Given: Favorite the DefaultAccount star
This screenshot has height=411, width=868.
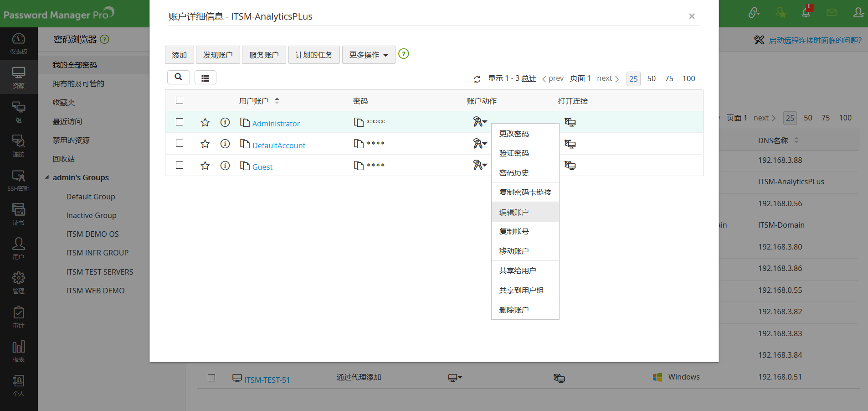Looking at the screenshot, I should pyautogui.click(x=205, y=144).
